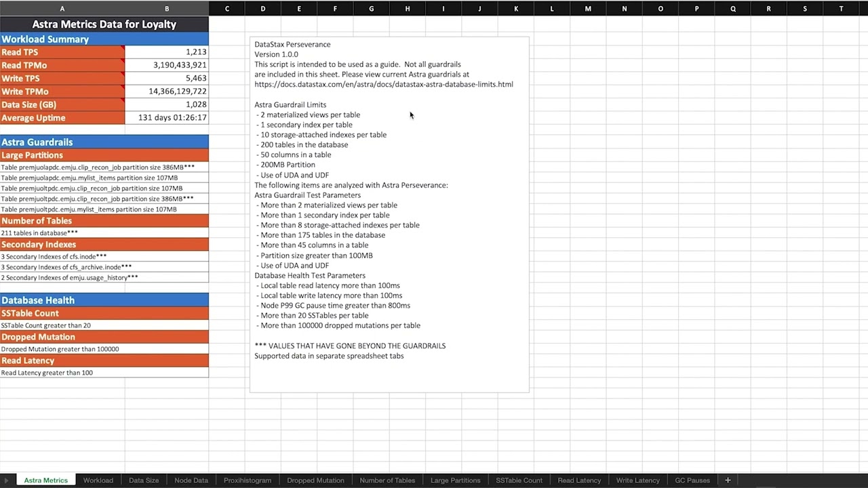Select the 211 tables in database cell
Screen dimensions: 868x488
pos(104,232)
